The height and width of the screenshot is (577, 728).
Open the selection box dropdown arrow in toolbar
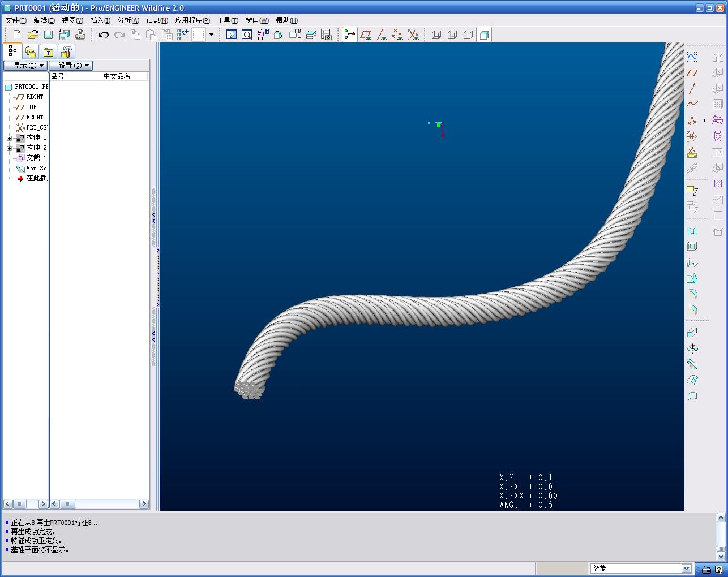pyautogui.click(x=211, y=35)
